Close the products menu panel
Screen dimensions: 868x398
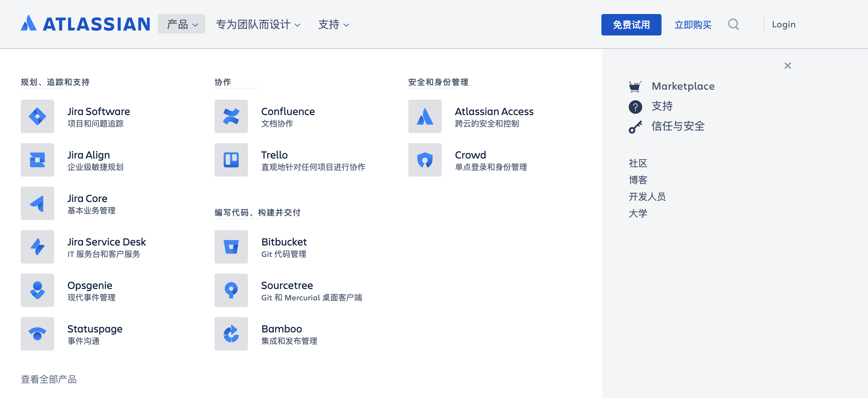(787, 66)
